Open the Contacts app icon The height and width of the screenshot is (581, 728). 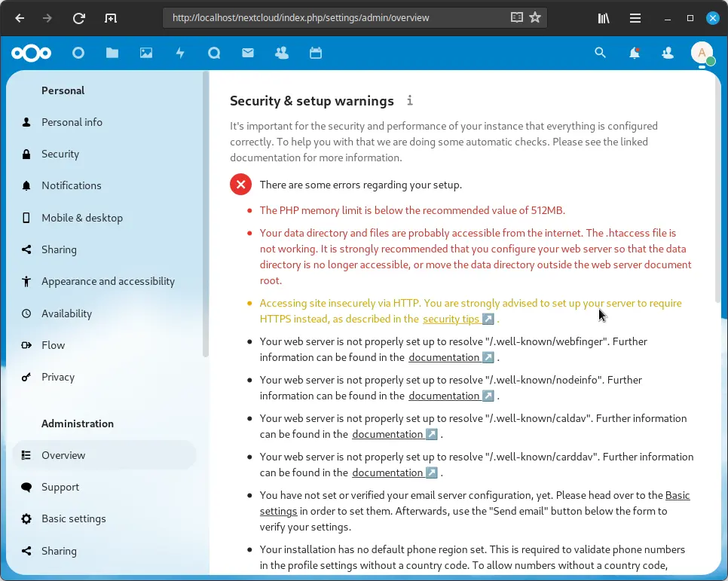pyautogui.click(x=282, y=53)
